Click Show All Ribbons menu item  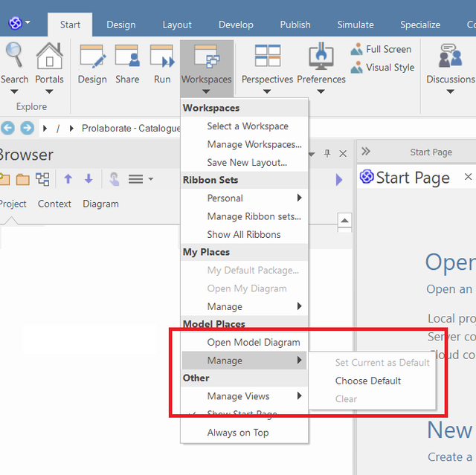click(245, 234)
